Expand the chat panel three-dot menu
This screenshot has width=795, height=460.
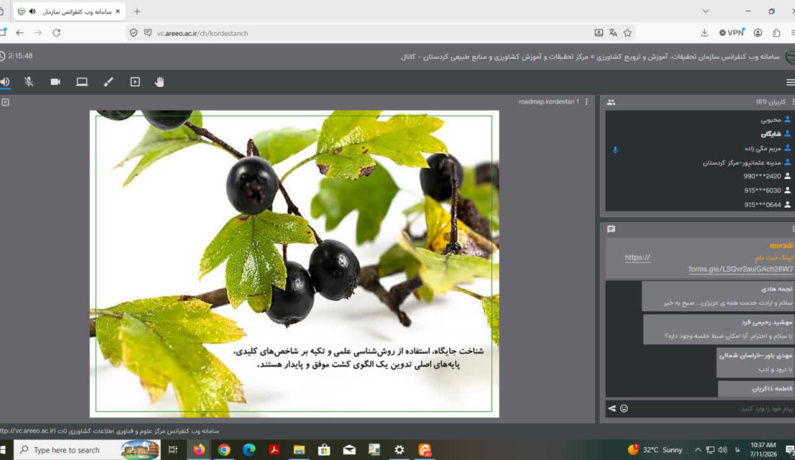pyautogui.click(x=793, y=229)
